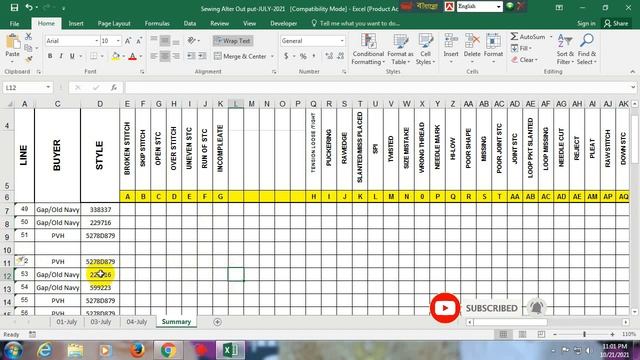Click the Decrease Indent icon
Viewport: 640px width, 360px height.
191,56
